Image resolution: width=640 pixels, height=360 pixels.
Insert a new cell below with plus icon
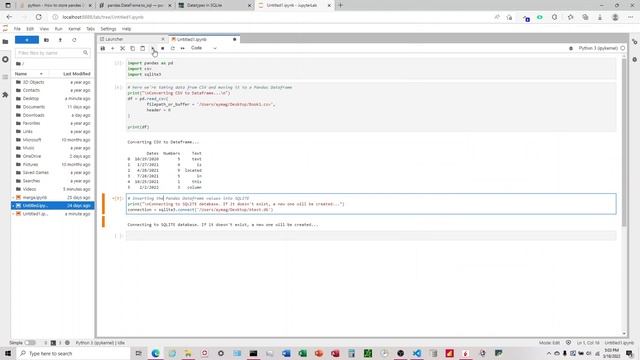[113, 48]
